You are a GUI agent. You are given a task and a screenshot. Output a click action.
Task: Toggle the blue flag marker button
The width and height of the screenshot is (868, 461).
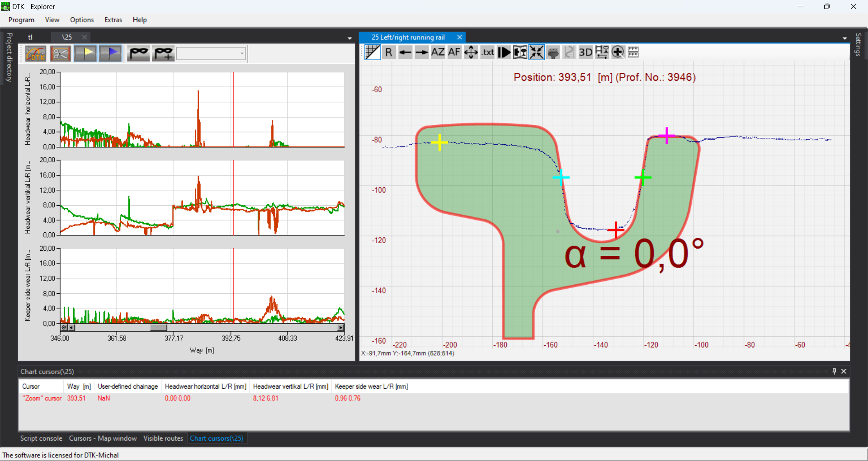pyautogui.click(x=110, y=54)
